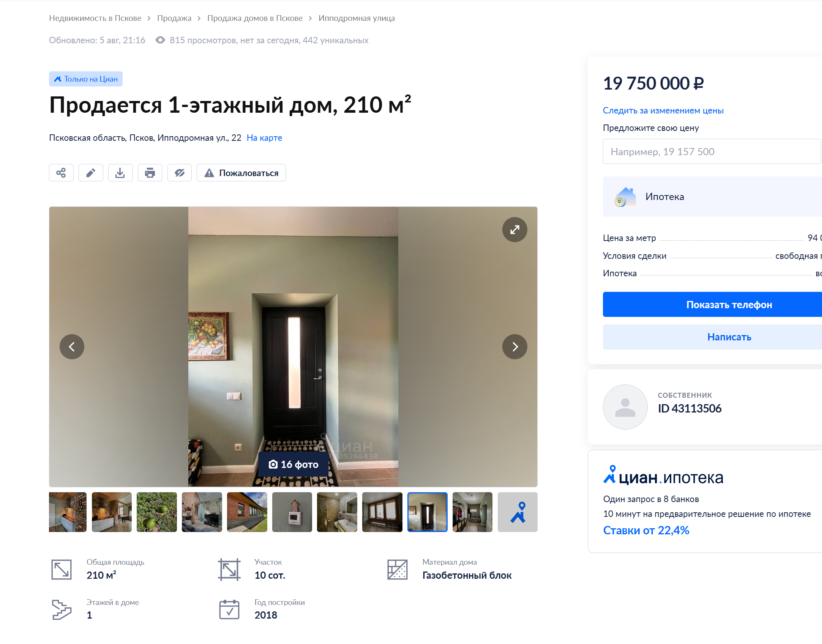822x644 pixels.
Task: Report listing with Пожаловаться button
Action: point(241,173)
